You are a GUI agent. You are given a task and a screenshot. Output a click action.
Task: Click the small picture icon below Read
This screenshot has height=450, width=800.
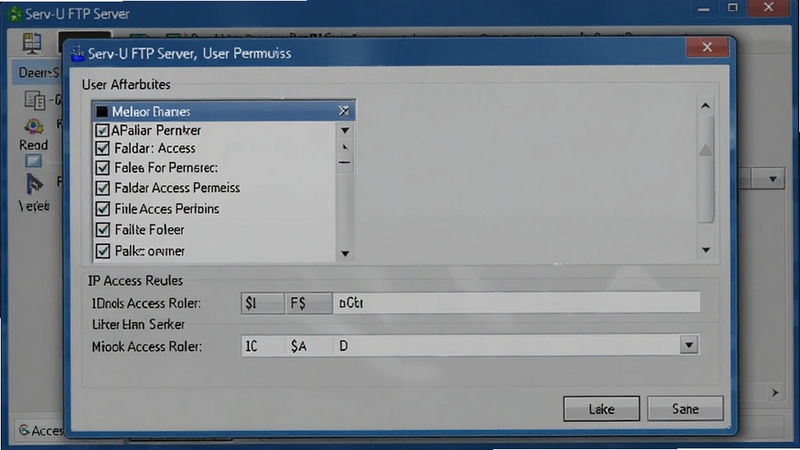coord(33,161)
